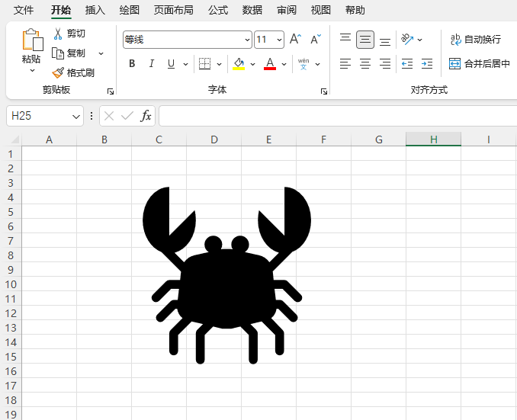Align text right
This screenshot has width=517, height=420.
[385, 63]
